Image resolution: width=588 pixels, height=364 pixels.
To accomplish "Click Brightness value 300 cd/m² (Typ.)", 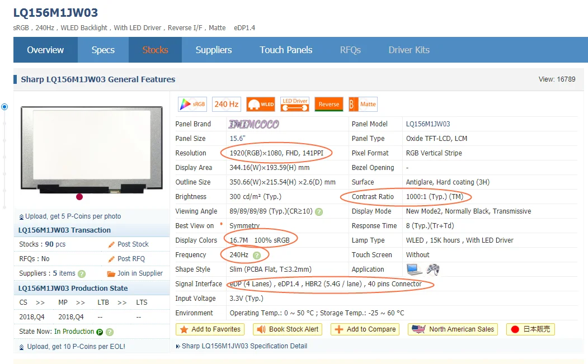I will tap(255, 197).
